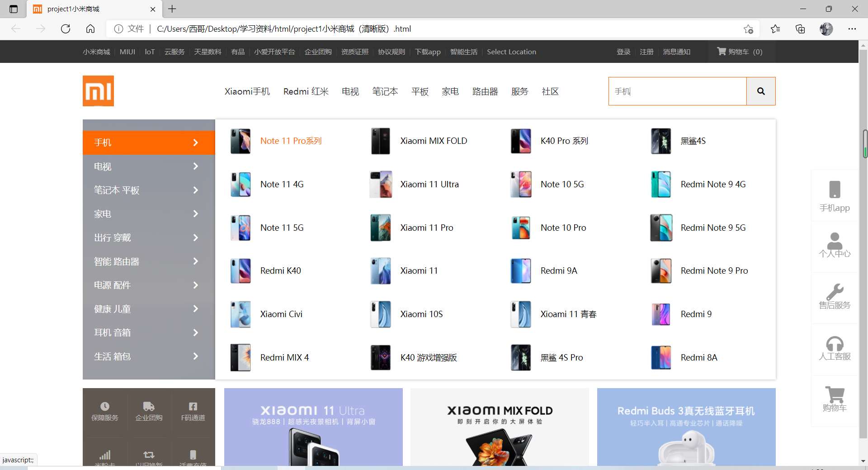
Task: Click 黑鲨4S phone thumbnail
Action: (x=661, y=141)
